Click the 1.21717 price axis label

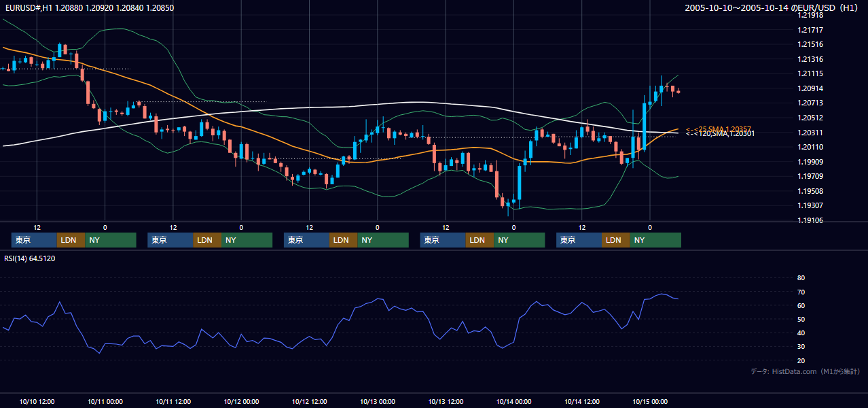click(811, 30)
